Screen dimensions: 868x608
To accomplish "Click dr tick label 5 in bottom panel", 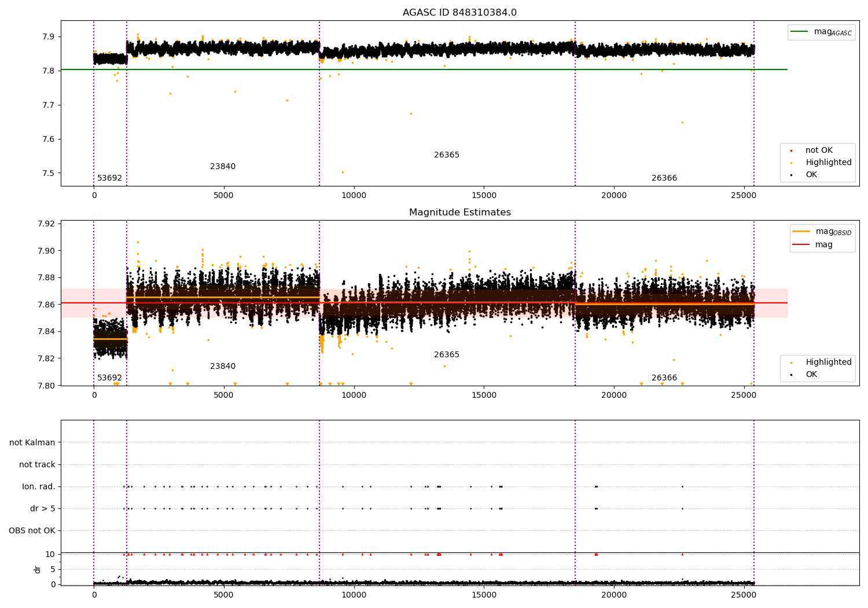I will [53, 570].
